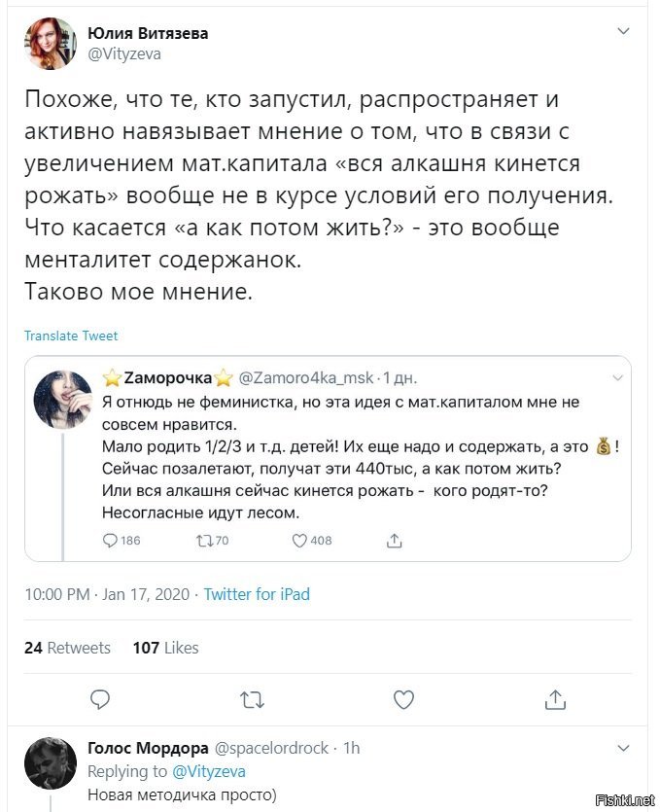The image size is (660, 812).
Task: Click share icon under main tweet
Action: click(x=555, y=699)
